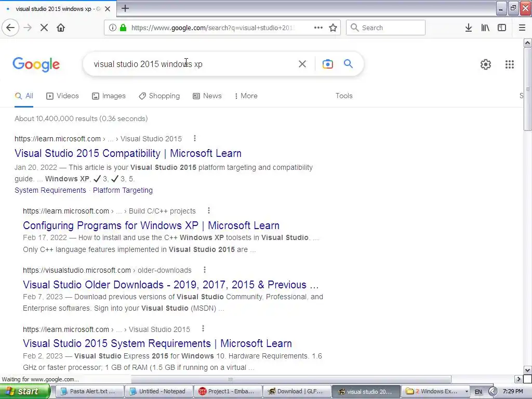Open the System Requirements sublink
The image size is (532, 399).
(50, 190)
